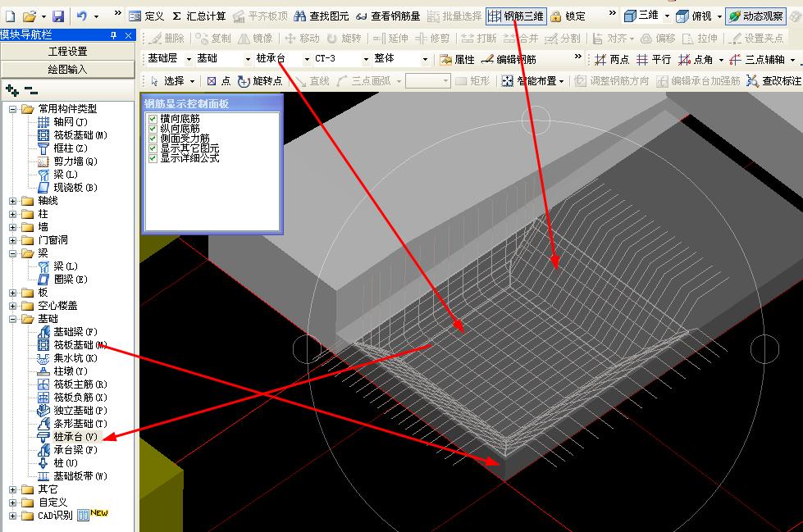Click the New file icon
The height and width of the screenshot is (532, 803).
10,16
